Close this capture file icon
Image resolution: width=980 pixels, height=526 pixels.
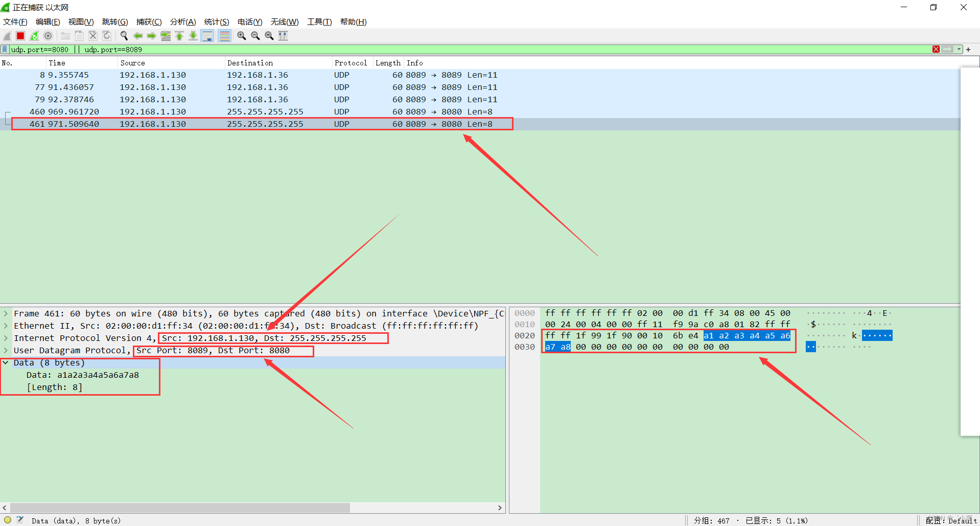93,36
